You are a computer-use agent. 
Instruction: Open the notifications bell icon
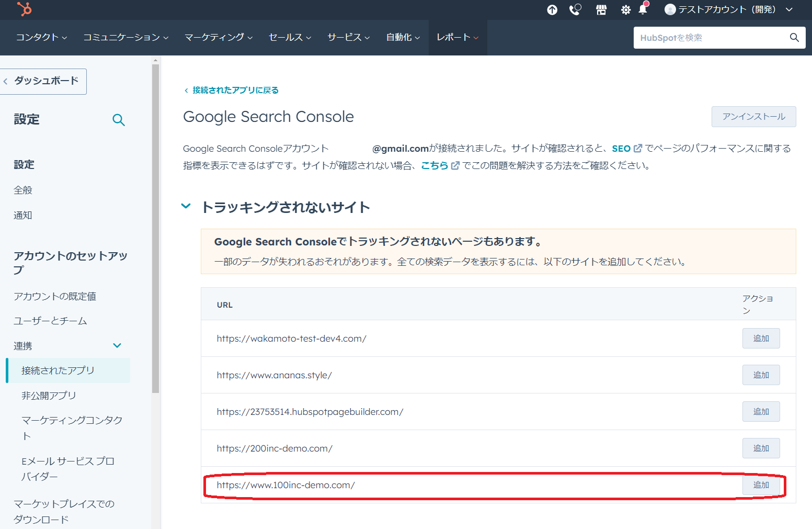pos(643,9)
